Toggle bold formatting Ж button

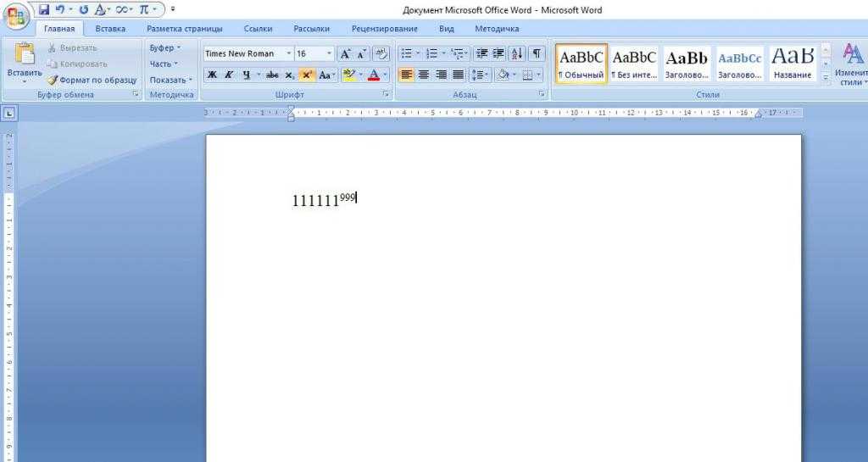point(212,75)
